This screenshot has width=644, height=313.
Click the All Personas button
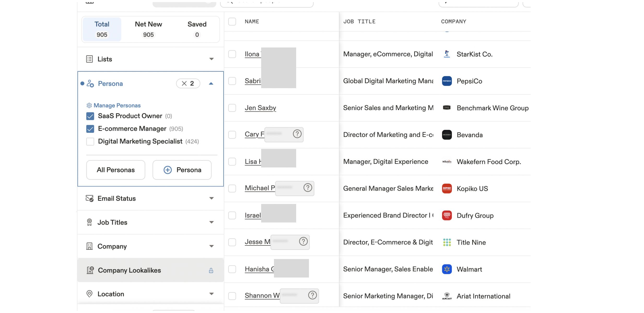[x=116, y=170]
